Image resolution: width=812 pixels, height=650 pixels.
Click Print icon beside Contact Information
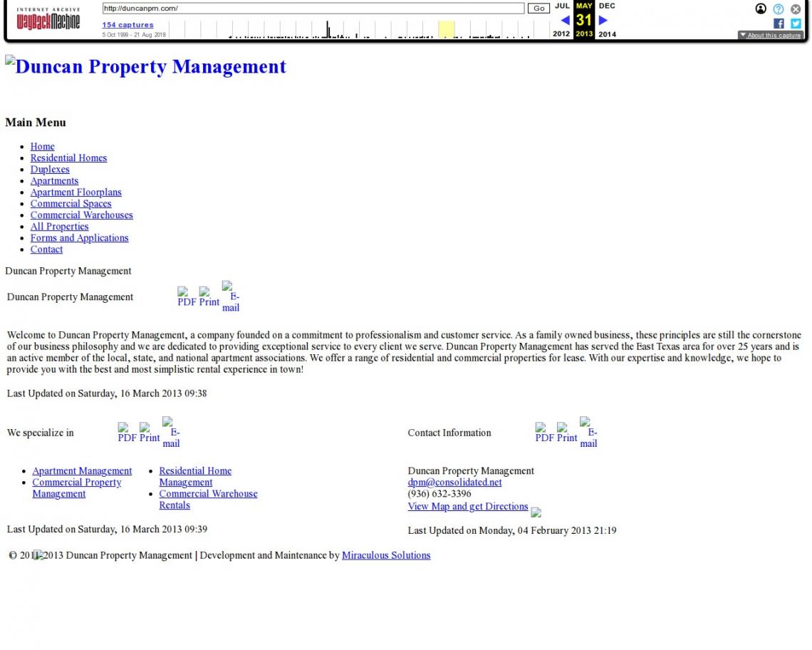(567, 433)
